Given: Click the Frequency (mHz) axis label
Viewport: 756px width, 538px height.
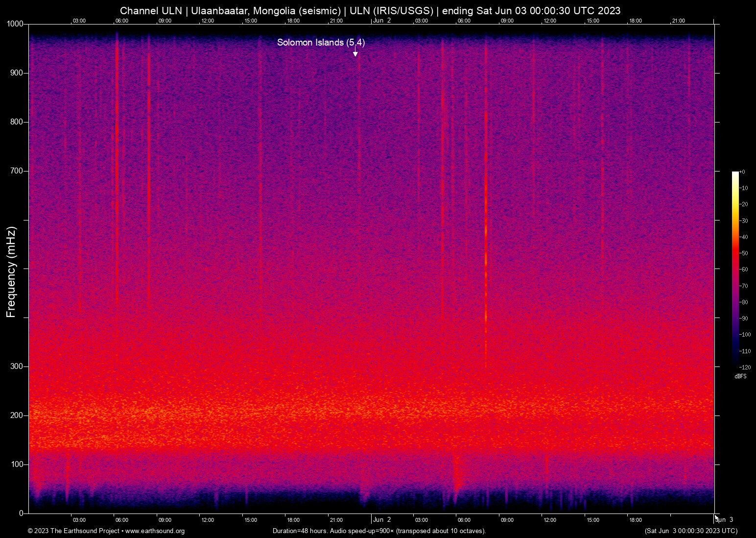Looking at the screenshot, I should coord(11,269).
